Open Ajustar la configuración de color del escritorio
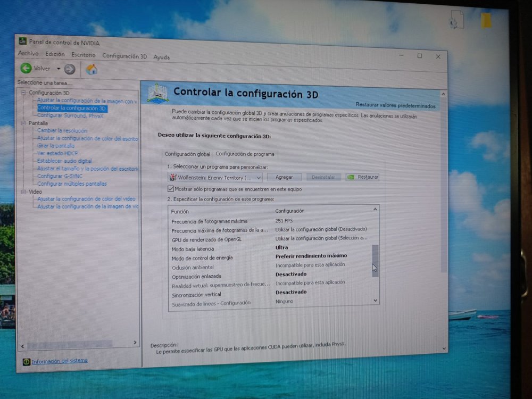Image resolution: width=532 pixels, height=399 pixels. (88, 138)
